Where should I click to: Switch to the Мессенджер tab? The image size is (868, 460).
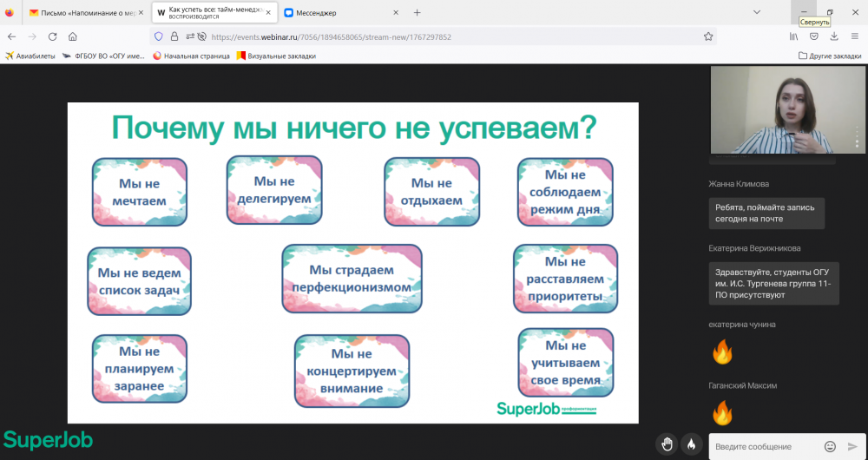(334, 13)
